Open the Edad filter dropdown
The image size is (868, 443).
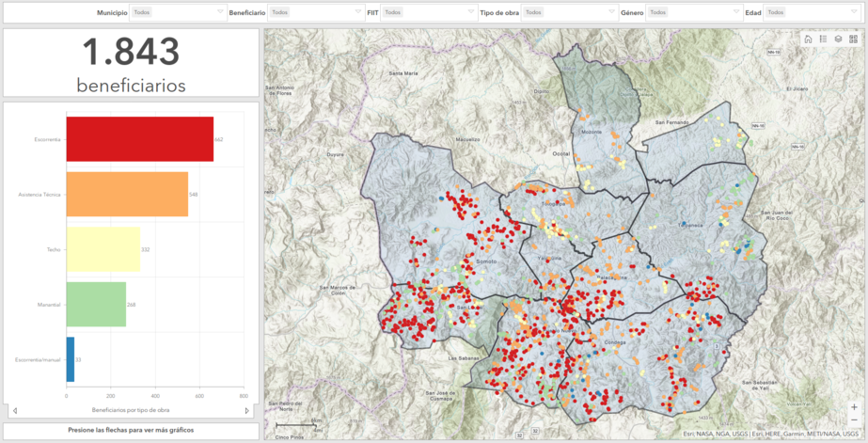[x=809, y=12]
